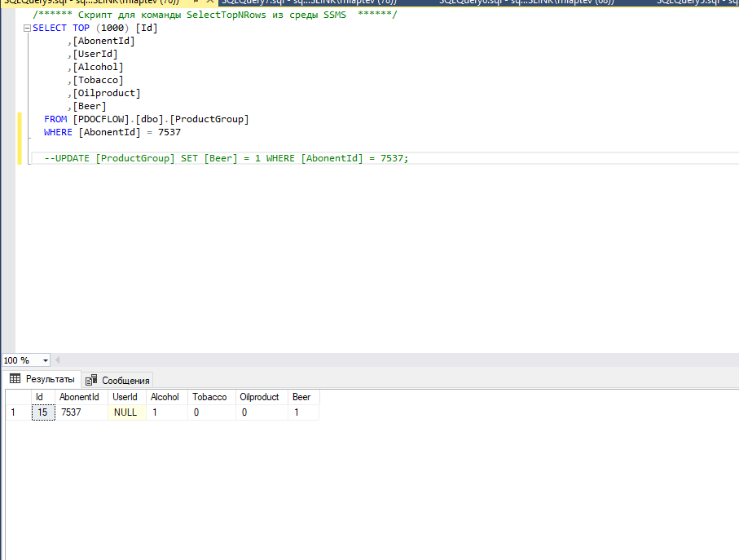This screenshot has width=739, height=560.
Task: Click the Tobacco column header in results
Action: (x=212, y=397)
